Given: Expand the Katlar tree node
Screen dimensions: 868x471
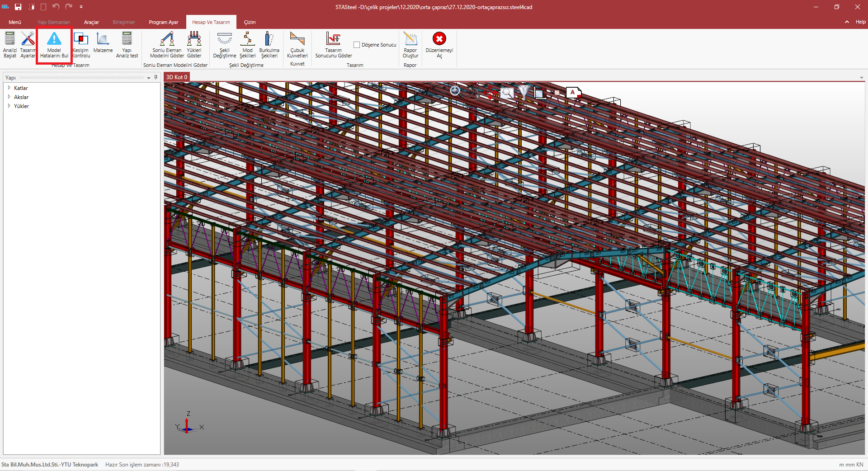Looking at the screenshot, I should tap(9, 88).
